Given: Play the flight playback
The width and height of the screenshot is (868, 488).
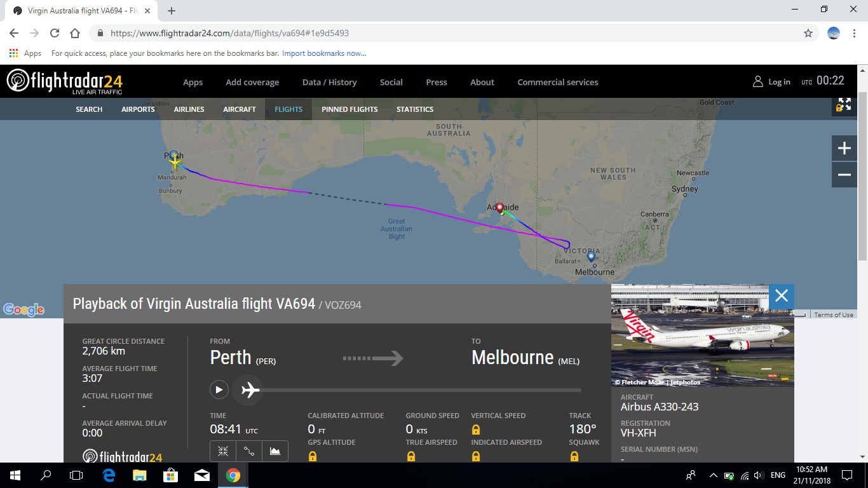Looking at the screenshot, I should 219,390.
